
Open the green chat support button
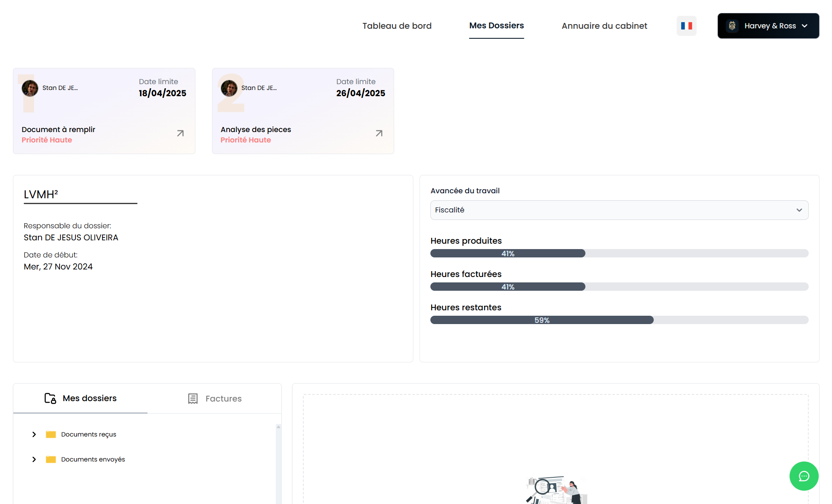[x=804, y=476]
